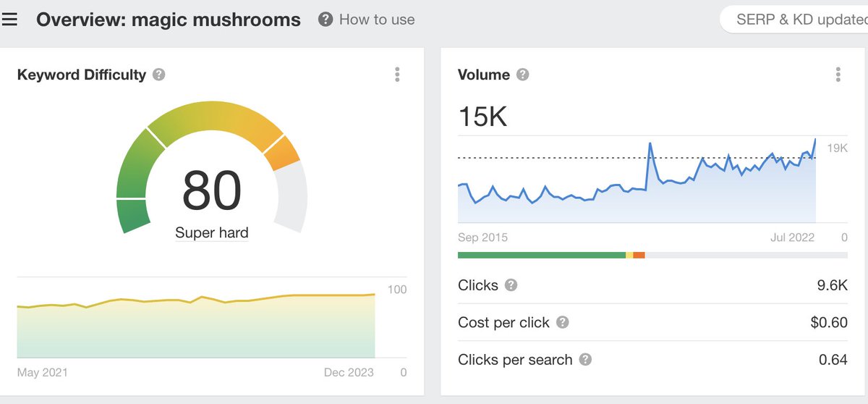Click the Volume heading
Screen dimensions: 868x404
[x=484, y=75]
